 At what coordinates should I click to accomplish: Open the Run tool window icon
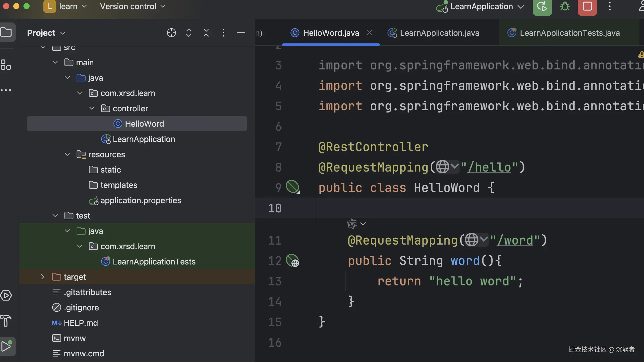pos(6,346)
